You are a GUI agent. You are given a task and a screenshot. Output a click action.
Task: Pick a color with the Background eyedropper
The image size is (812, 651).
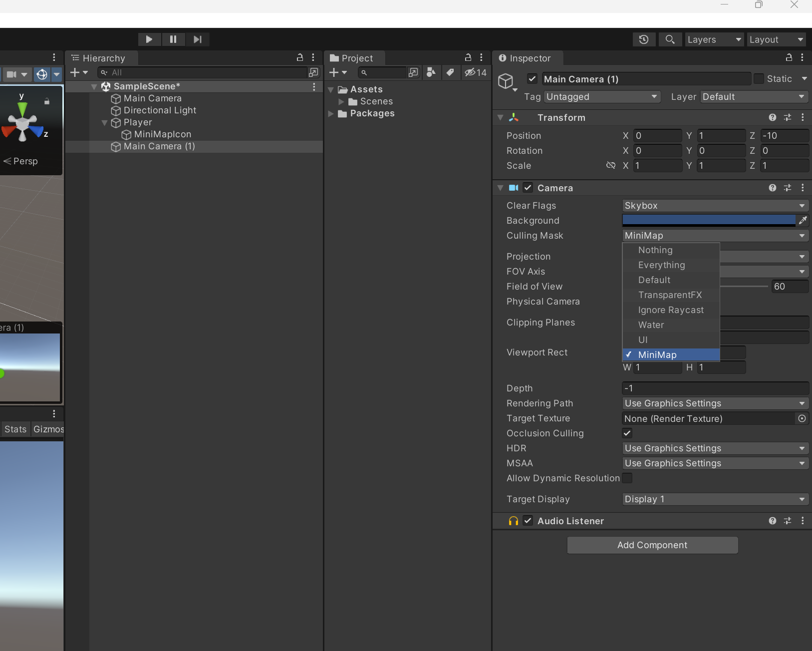[803, 221]
